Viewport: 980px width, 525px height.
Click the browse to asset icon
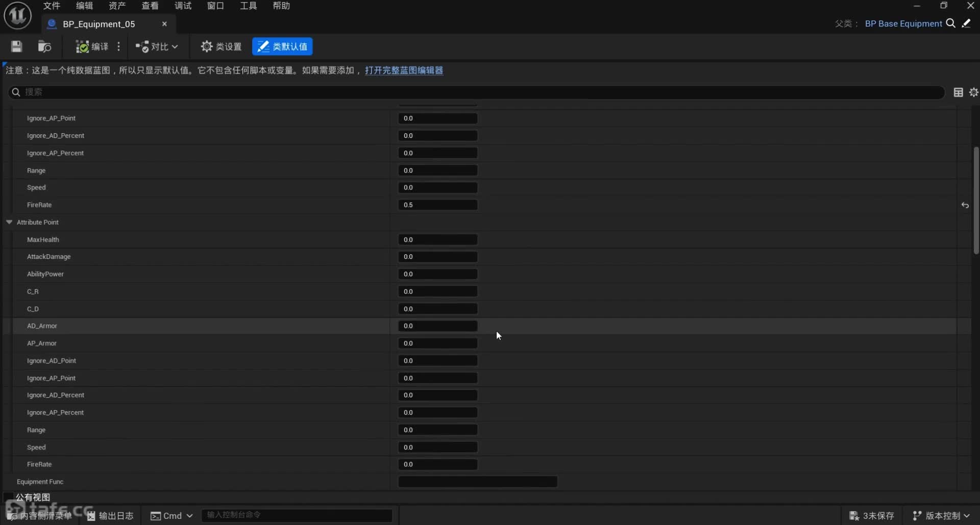(44, 46)
